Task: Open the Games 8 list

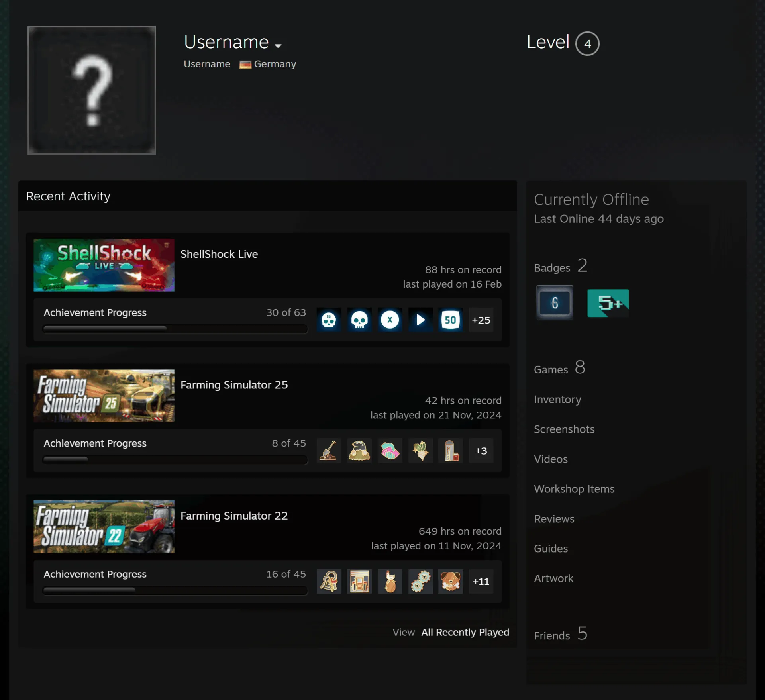Action: (559, 368)
